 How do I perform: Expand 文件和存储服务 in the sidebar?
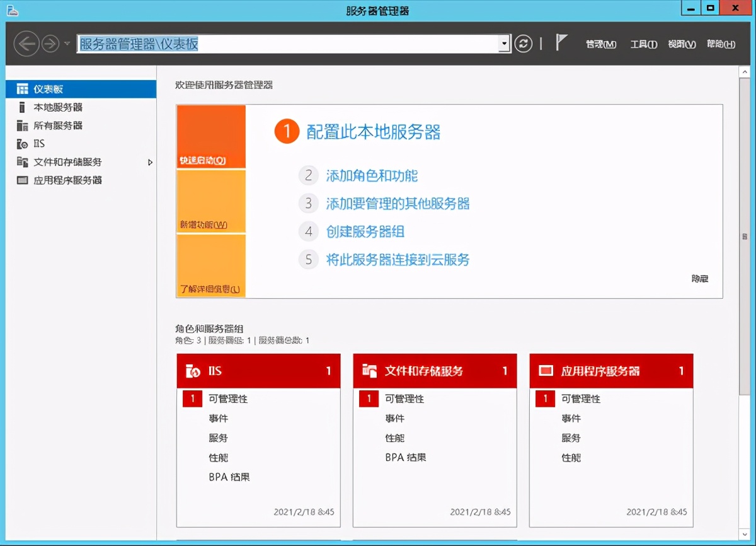(150, 162)
